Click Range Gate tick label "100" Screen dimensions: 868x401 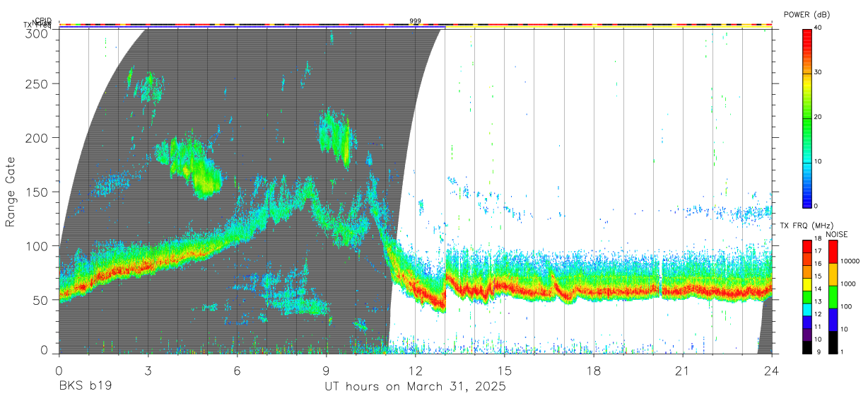pyautogui.click(x=37, y=246)
